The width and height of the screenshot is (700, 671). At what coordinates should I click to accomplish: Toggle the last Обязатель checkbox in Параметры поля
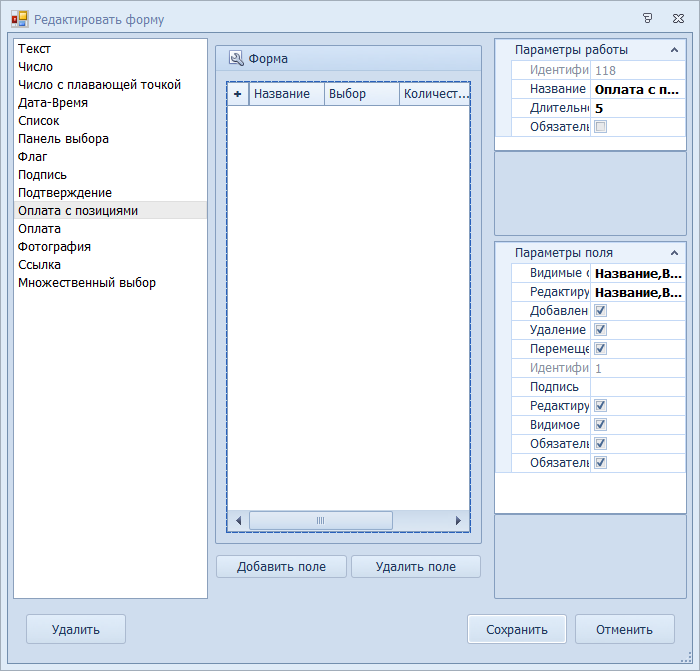(x=601, y=463)
